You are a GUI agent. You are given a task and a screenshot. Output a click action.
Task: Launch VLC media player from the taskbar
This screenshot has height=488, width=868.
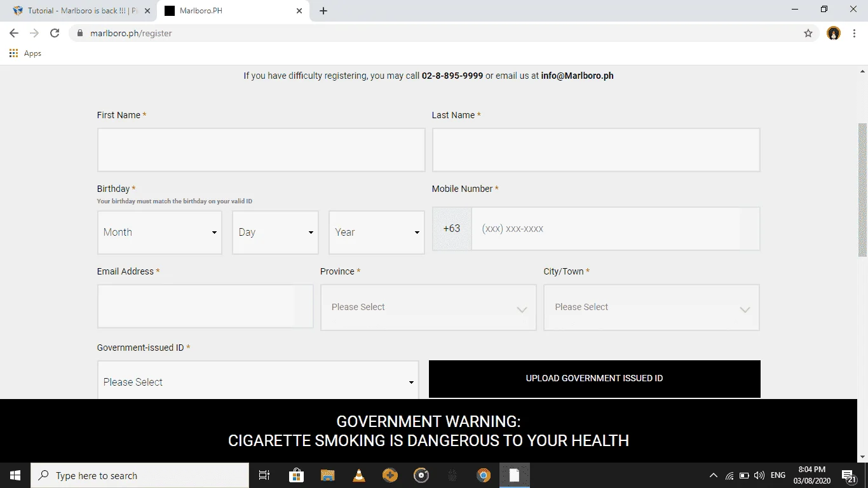(x=358, y=475)
